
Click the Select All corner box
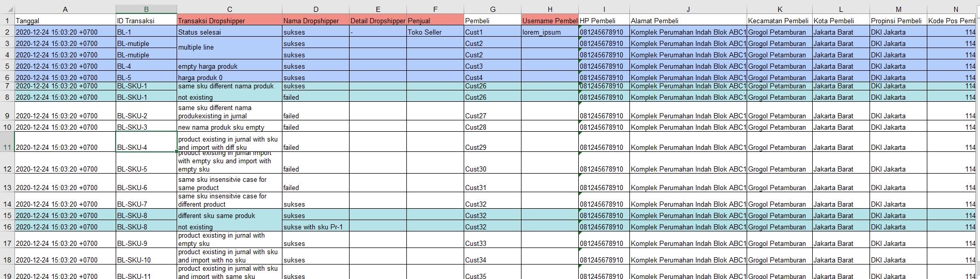7,9
